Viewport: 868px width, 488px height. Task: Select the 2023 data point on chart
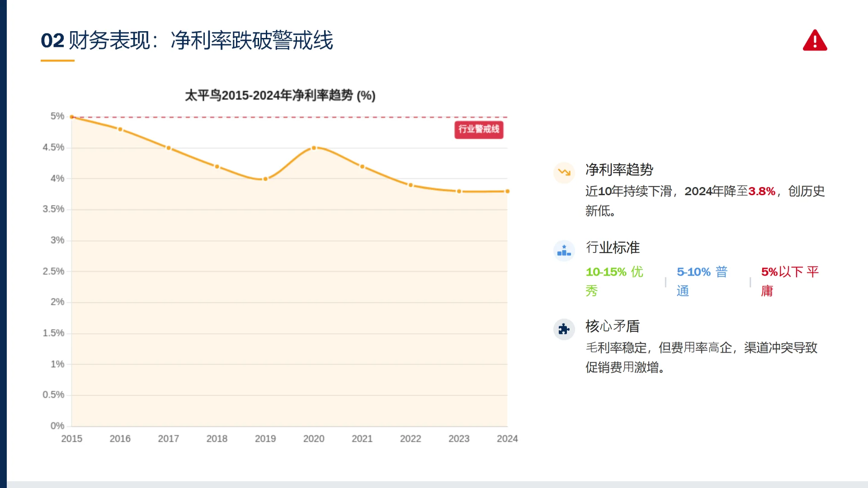[x=459, y=192]
